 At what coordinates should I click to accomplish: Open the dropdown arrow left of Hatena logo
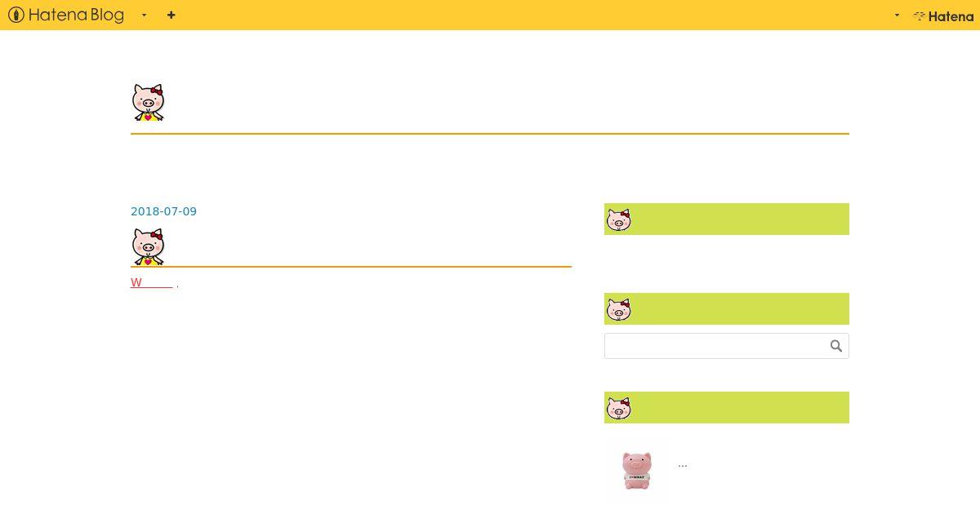pos(897,15)
